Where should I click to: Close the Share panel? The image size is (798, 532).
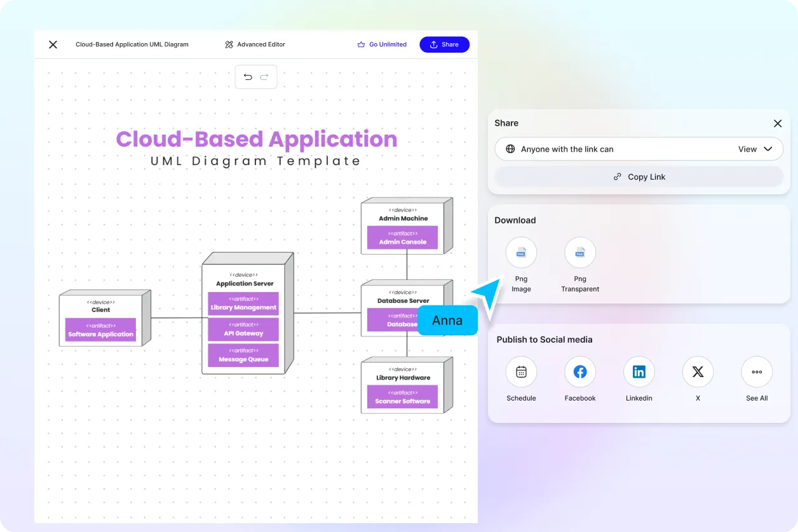coord(777,124)
